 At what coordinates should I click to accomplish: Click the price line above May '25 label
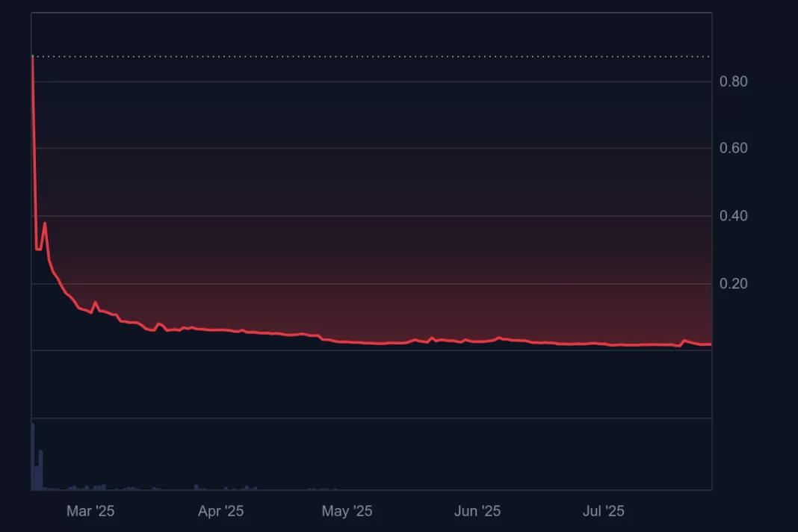[347, 341]
